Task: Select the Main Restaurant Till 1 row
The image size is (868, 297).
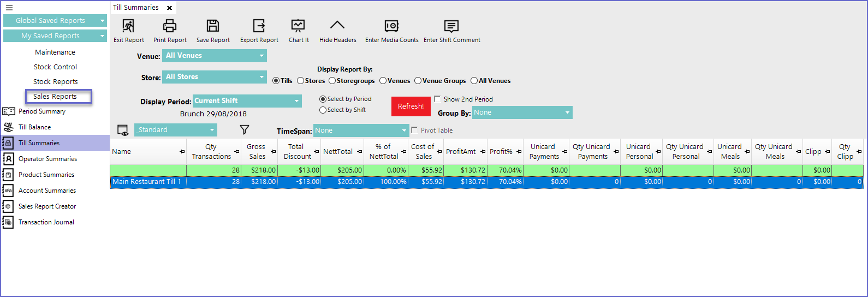Action: (x=147, y=182)
